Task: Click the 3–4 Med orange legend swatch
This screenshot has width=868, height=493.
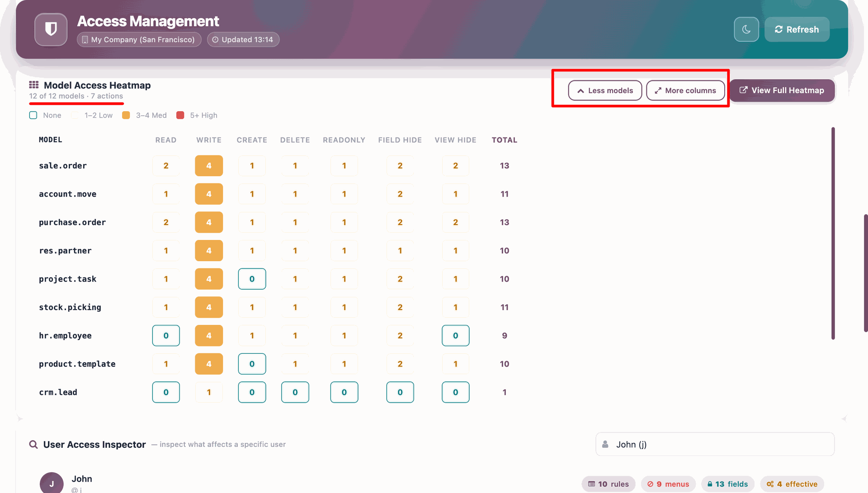Action: 126,115
